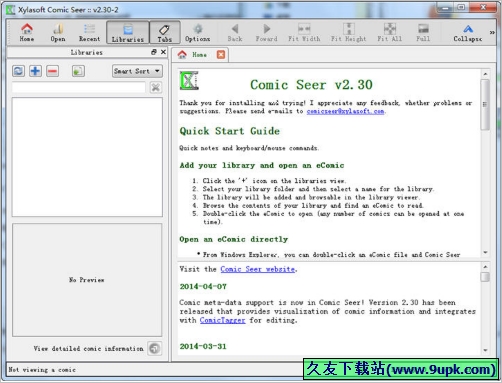
Task: Open the ComicTagger link
Action: click(x=222, y=320)
